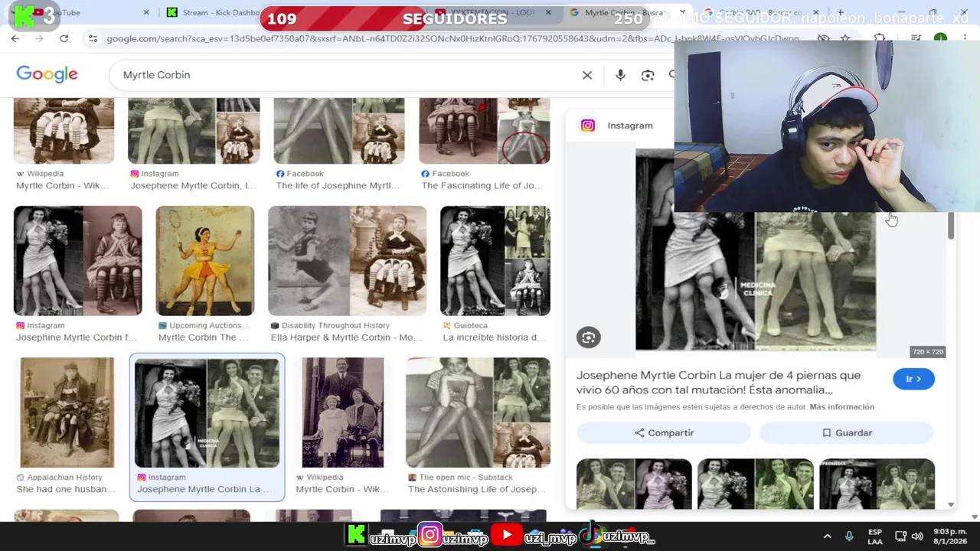This screenshot has width=980, height=551.
Task: Click the Ir button to visit page
Action: coord(913,379)
